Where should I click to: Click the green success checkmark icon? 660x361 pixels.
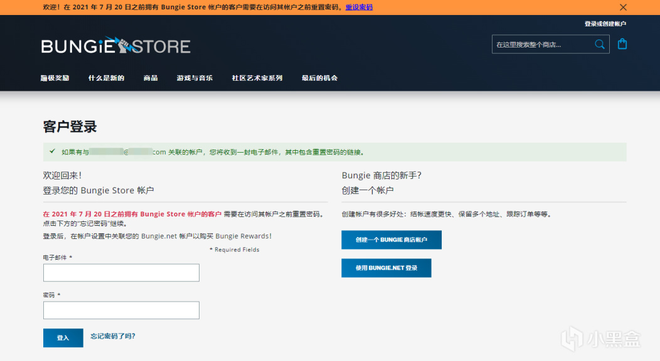click(x=52, y=151)
